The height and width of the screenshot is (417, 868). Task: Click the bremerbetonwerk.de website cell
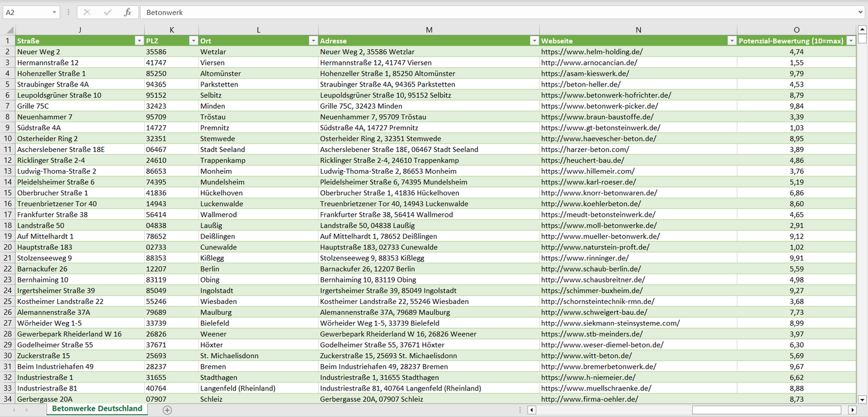click(x=598, y=367)
